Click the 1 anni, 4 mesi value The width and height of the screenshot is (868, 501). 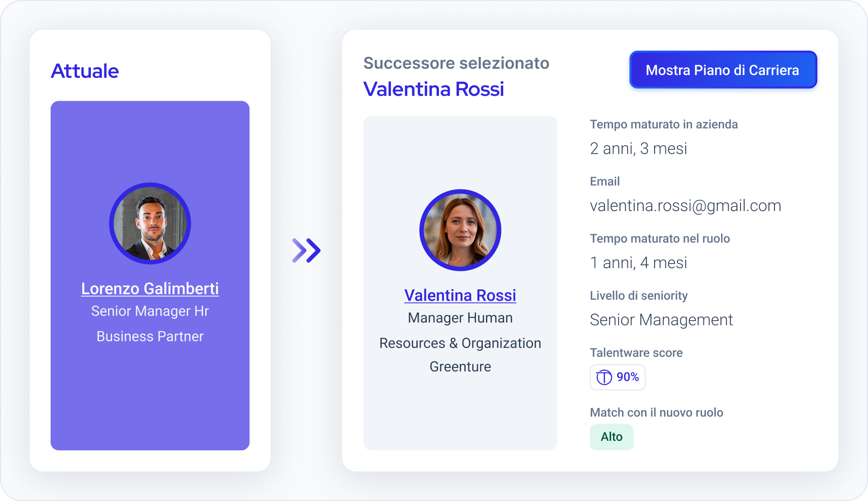click(638, 263)
